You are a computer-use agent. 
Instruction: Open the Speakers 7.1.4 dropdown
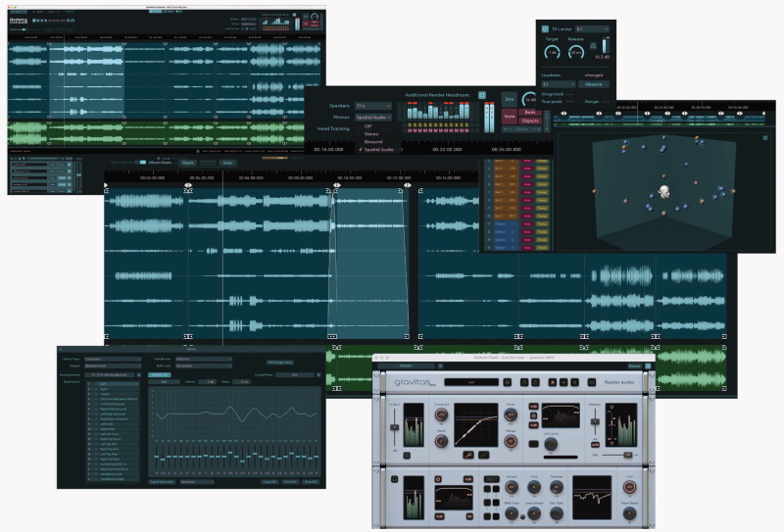pos(373,105)
